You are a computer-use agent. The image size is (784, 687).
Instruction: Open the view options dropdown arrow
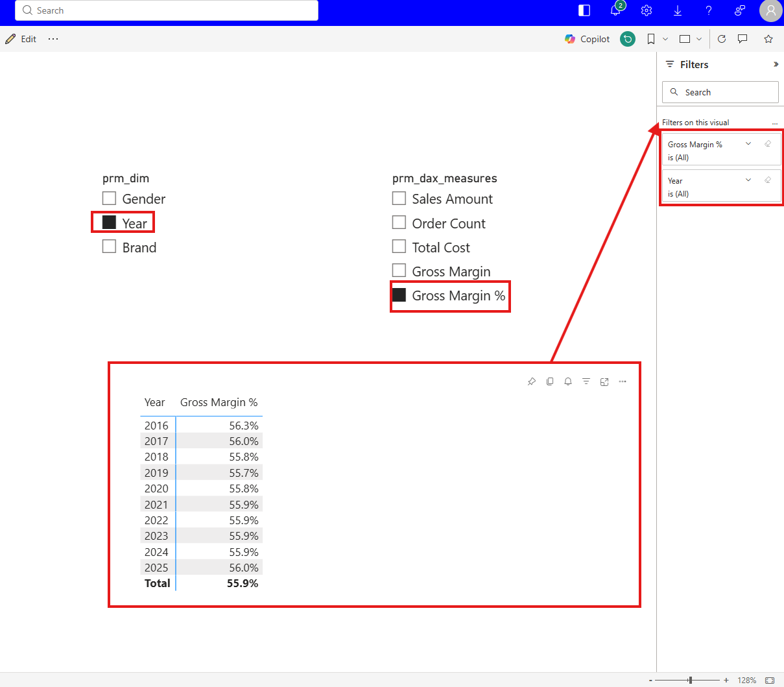click(699, 39)
